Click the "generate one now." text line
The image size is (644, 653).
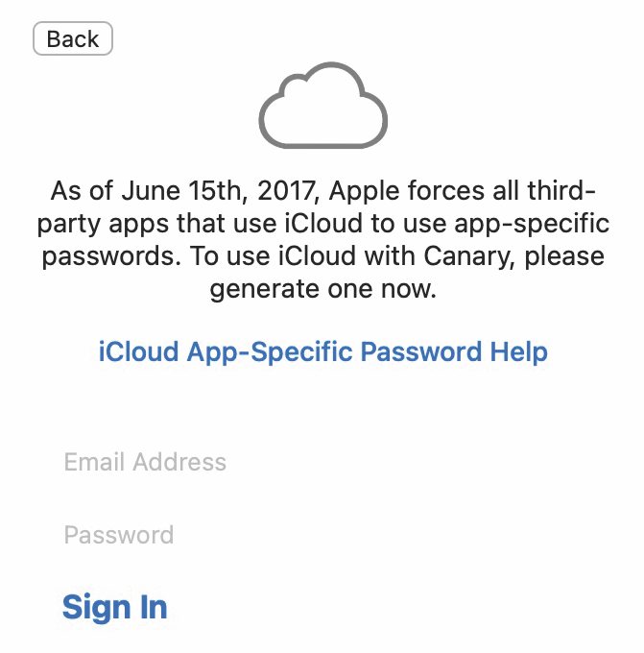tap(323, 289)
